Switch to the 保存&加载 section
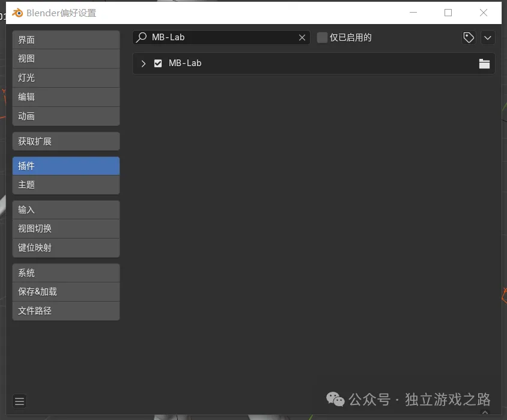The image size is (507, 420). (x=65, y=291)
